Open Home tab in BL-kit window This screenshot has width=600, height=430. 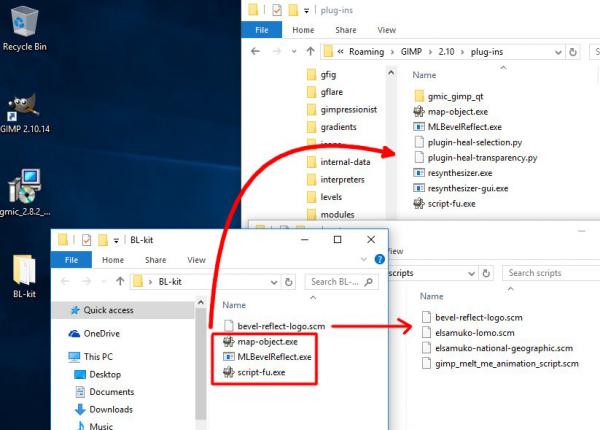[113, 260]
